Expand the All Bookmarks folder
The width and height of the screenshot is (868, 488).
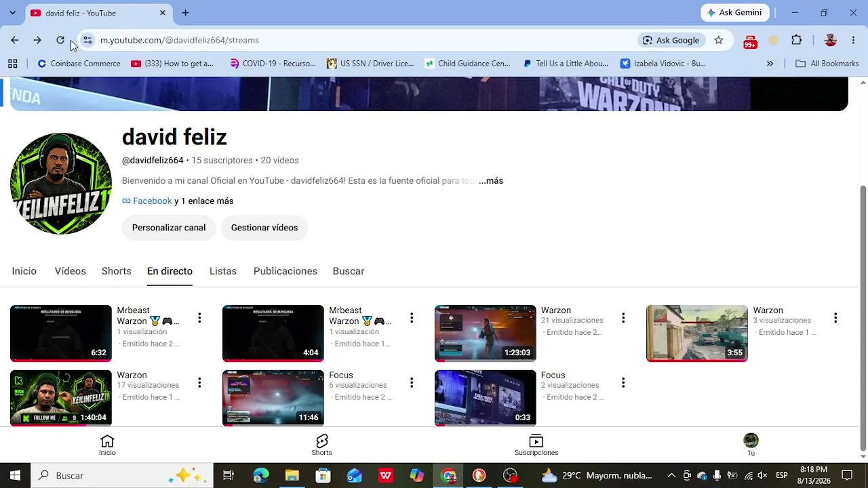pyautogui.click(x=827, y=64)
